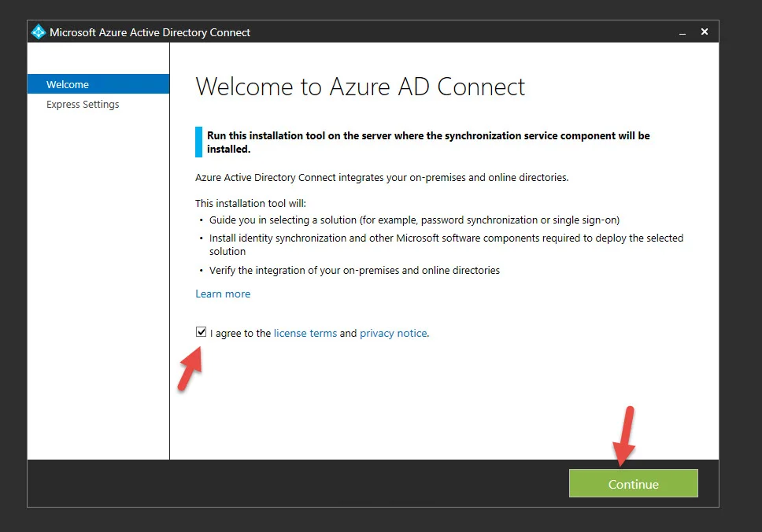762x532 pixels.
Task: Minimize the Azure AD Connect window
Action: click(x=682, y=32)
